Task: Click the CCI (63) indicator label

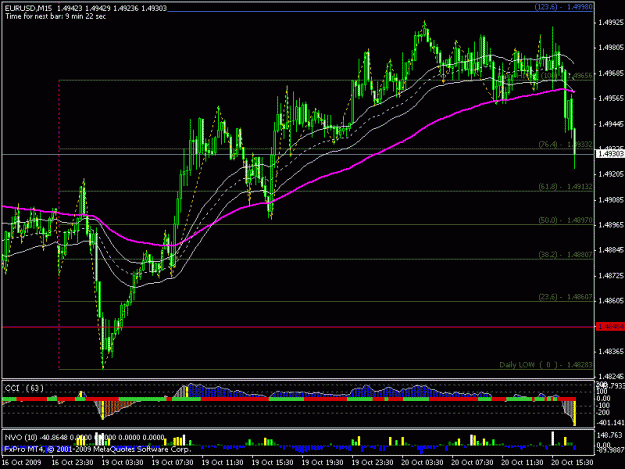Action: pos(24,388)
